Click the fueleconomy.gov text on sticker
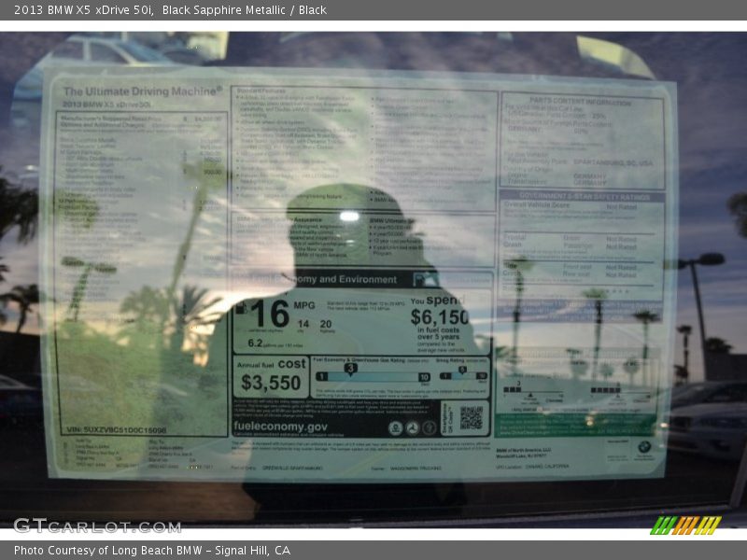Viewport: 747px width, 560px height. 281,427
